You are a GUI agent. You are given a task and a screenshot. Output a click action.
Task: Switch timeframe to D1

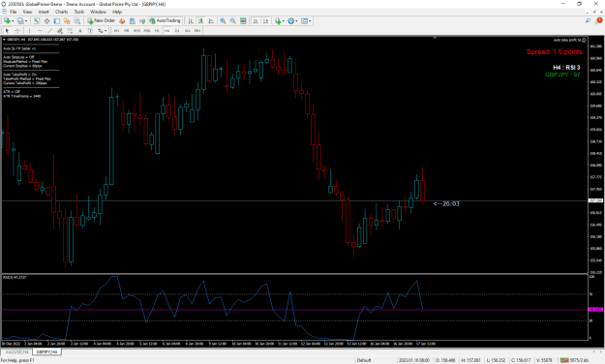[177, 30]
